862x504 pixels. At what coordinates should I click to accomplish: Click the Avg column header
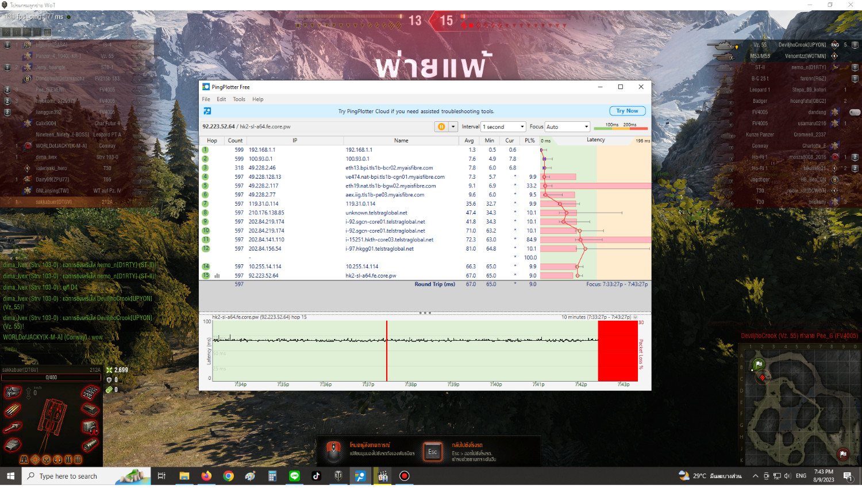tap(469, 140)
